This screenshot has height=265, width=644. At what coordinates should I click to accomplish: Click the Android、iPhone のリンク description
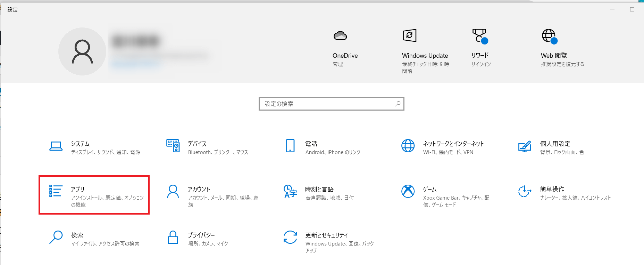tap(333, 152)
